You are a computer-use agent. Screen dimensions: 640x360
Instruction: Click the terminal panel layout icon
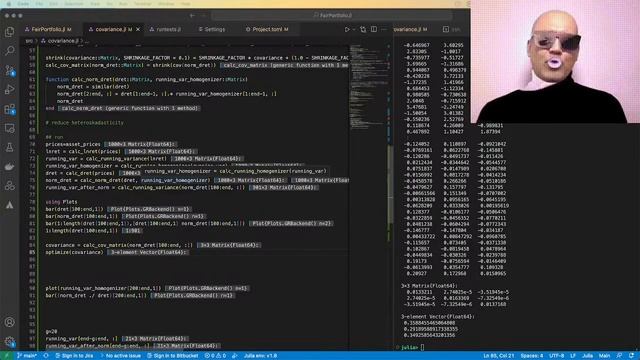tap(446, 29)
